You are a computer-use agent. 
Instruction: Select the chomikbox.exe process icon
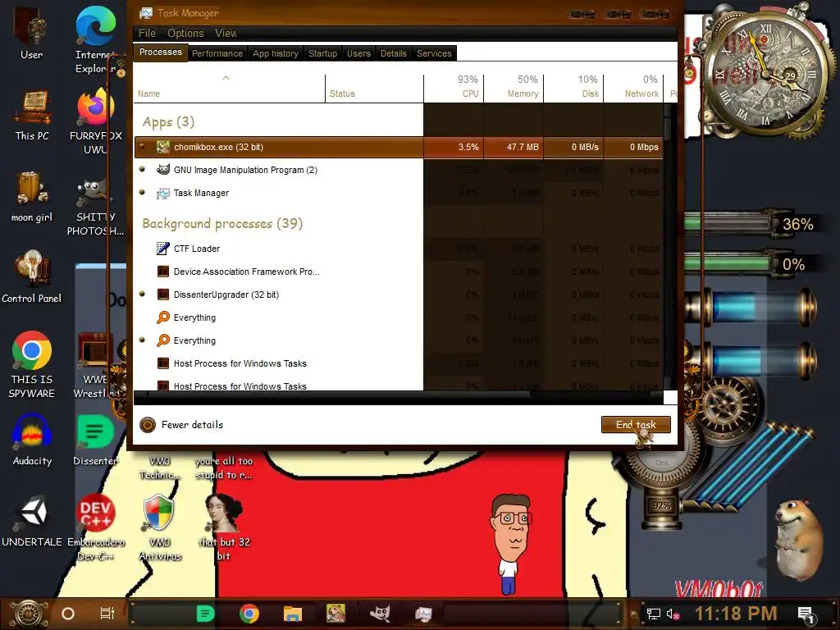(163, 147)
